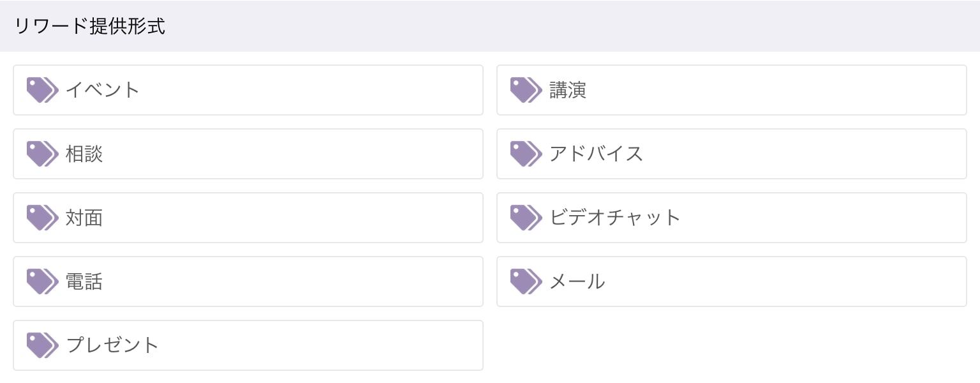The width and height of the screenshot is (980, 383).
Task: Choose the アドバイス tag option
Action: click(732, 154)
